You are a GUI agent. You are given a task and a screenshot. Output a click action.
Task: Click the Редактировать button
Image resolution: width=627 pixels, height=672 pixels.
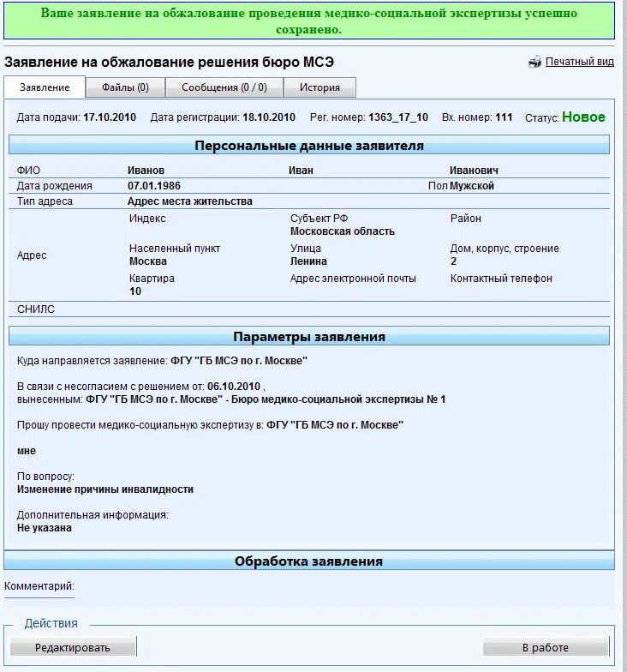pyautogui.click(x=72, y=647)
